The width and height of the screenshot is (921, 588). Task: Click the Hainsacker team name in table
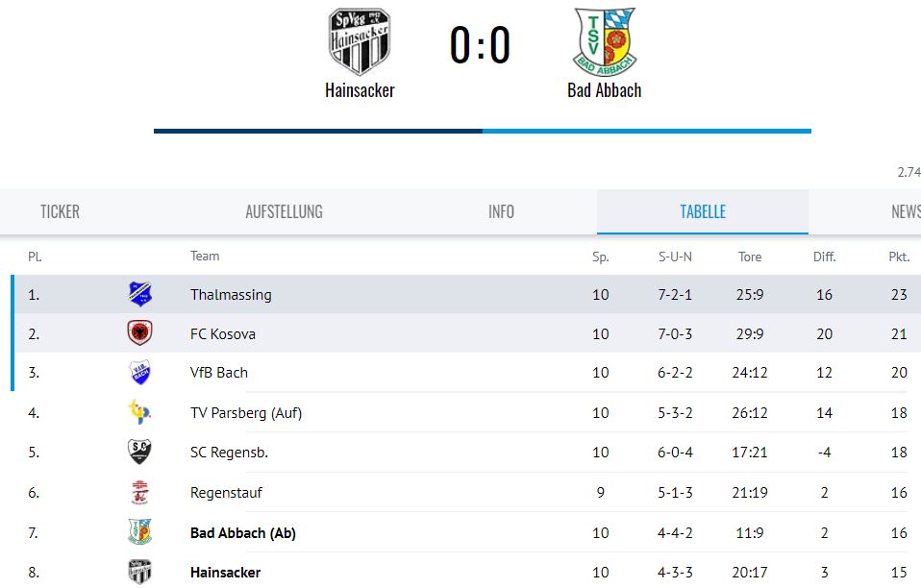click(225, 573)
